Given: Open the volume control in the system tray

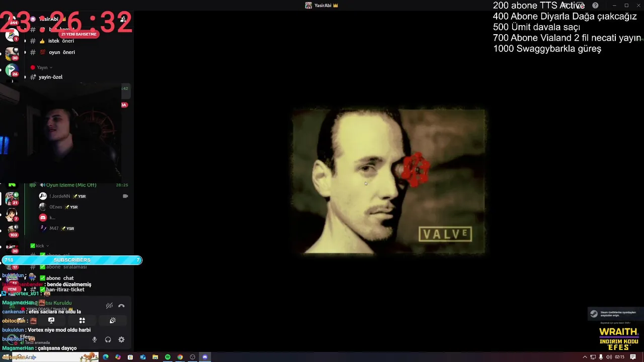Looking at the screenshot, I should click(609, 357).
